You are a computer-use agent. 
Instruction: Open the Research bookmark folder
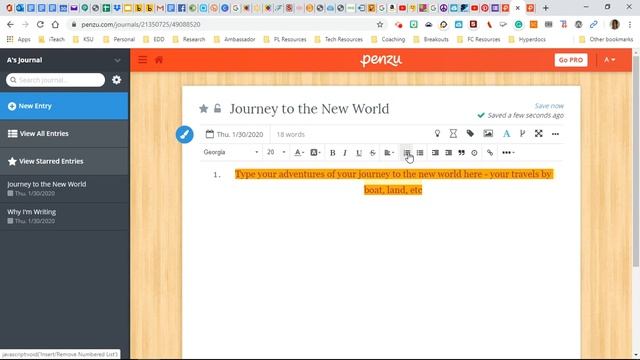point(189,40)
